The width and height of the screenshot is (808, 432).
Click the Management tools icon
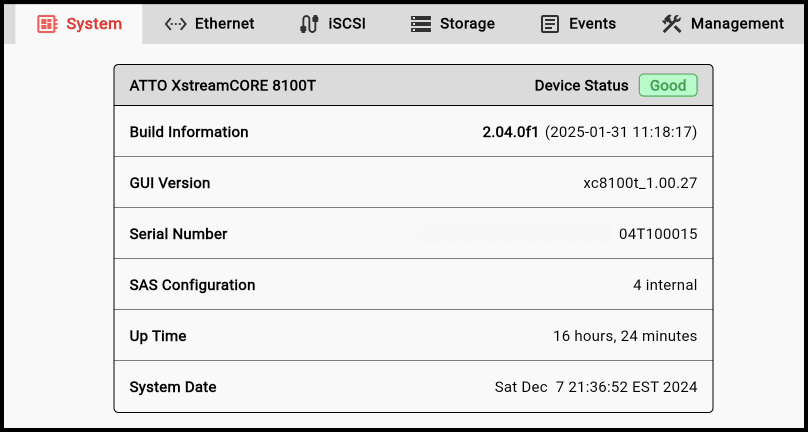pyautogui.click(x=671, y=24)
